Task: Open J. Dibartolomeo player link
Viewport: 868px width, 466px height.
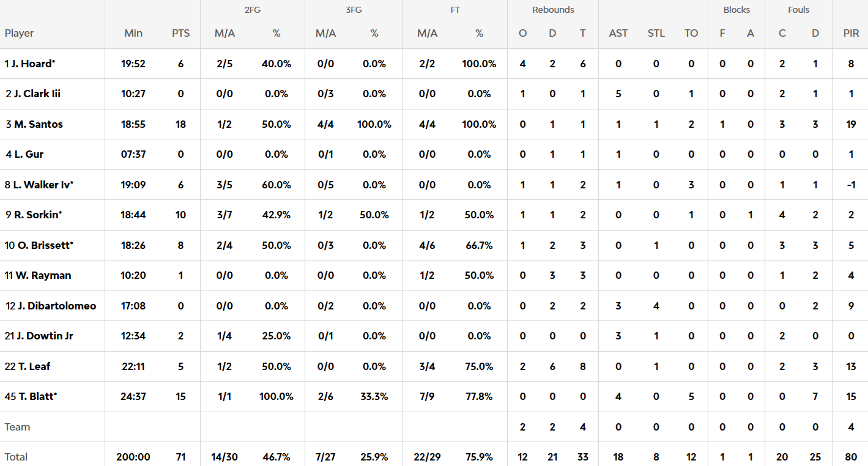Action: pos(56,306)
